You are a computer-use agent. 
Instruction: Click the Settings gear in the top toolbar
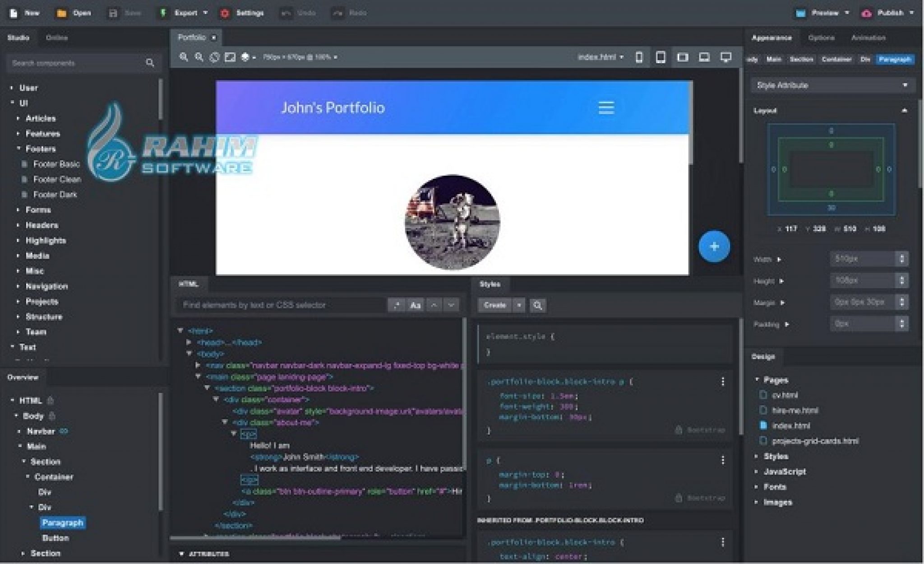[x=225, y=13]
